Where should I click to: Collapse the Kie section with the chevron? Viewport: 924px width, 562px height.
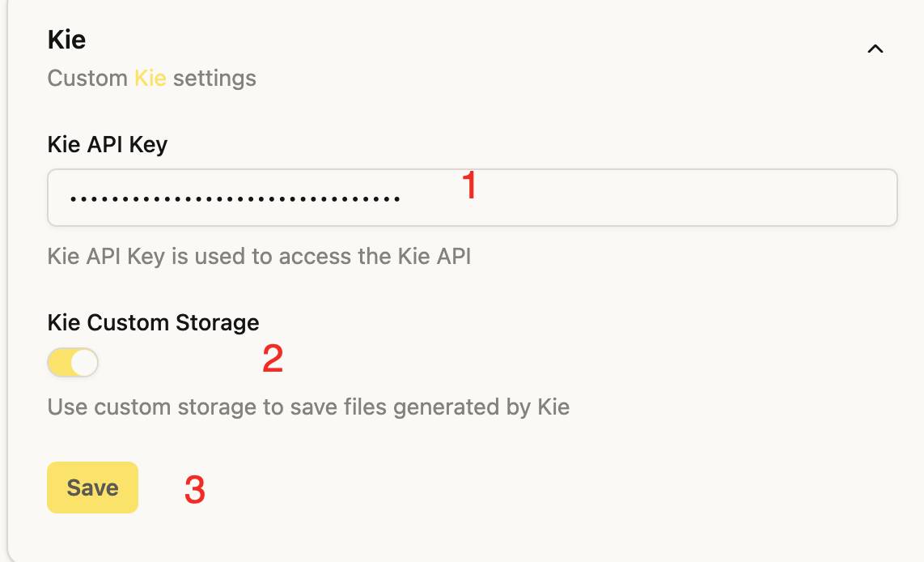875,49
